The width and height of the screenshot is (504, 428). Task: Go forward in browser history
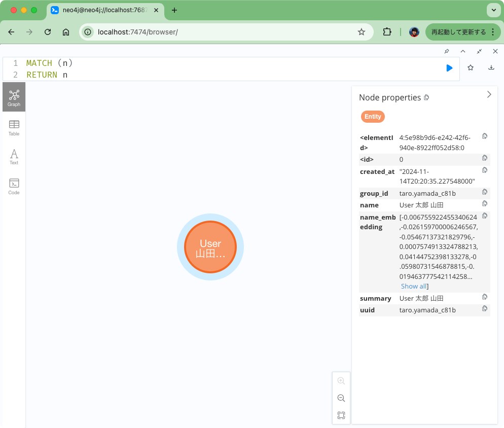point(29,32)
